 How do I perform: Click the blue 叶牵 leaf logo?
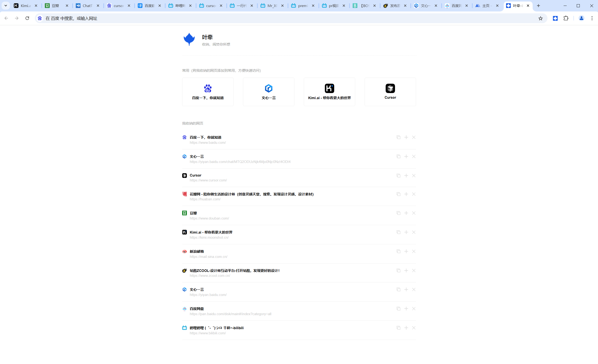coord(189,39)
